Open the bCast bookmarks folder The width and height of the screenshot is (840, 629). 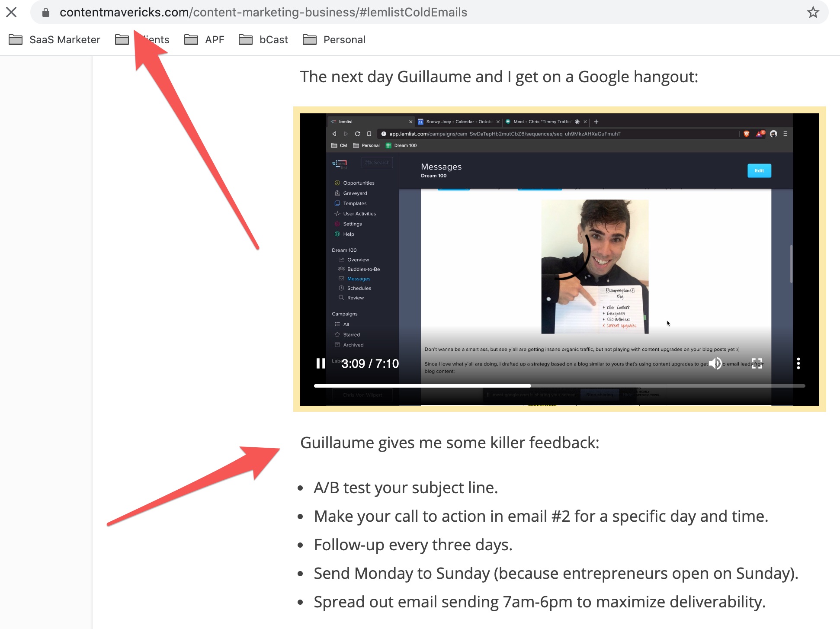coord(263,40)
